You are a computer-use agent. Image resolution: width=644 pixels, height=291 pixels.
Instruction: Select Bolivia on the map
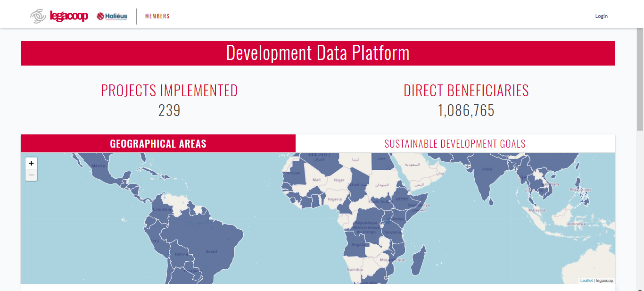click(x=181, y=253)
